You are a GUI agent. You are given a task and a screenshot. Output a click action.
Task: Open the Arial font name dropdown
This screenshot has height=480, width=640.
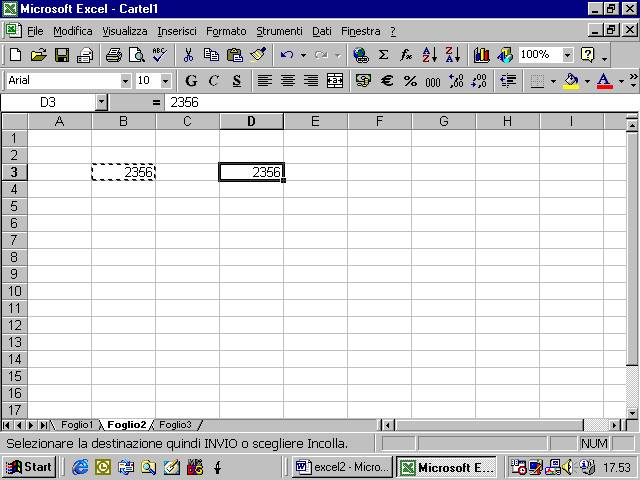[x=125, y=81]
